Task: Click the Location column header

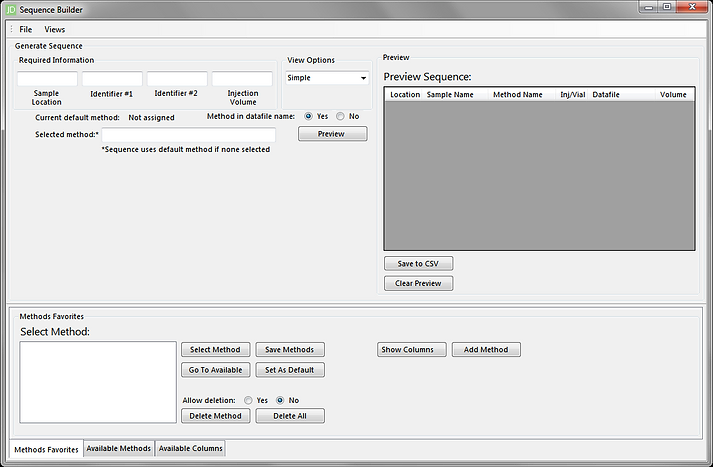Action: 405,95
